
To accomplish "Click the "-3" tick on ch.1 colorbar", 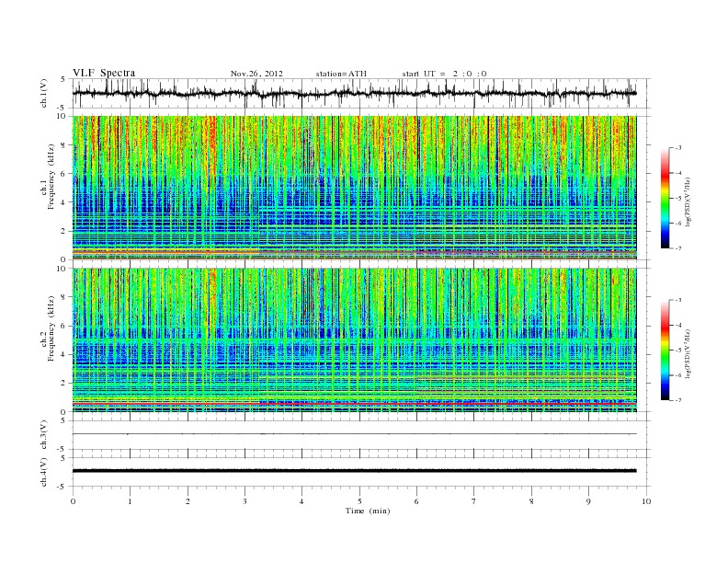I will tap(678, 148).
